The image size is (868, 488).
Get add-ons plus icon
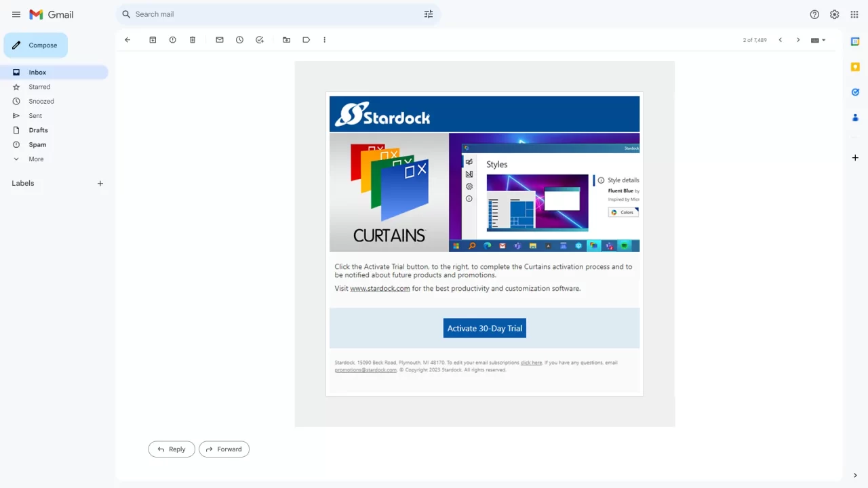[x=855, y=158]
